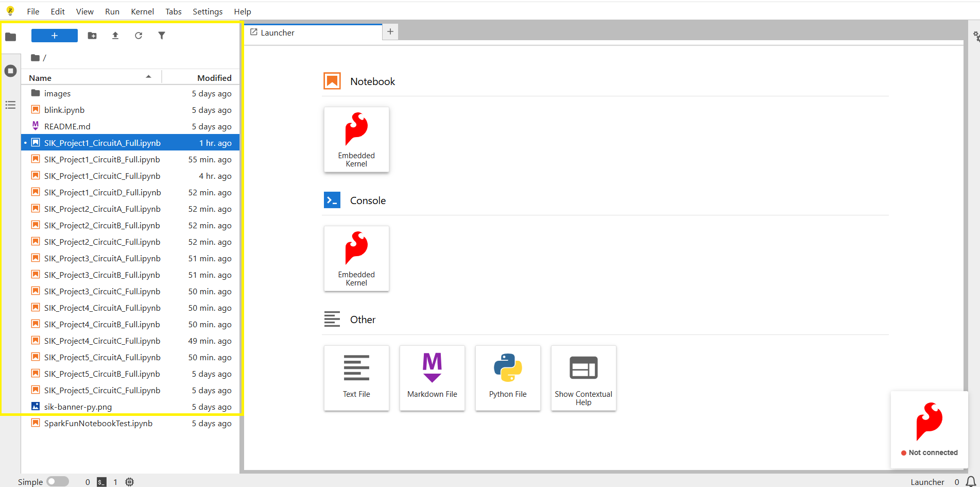Toggle the file filter icon
This screenshot has width=980, height=487.
(162, 36)
